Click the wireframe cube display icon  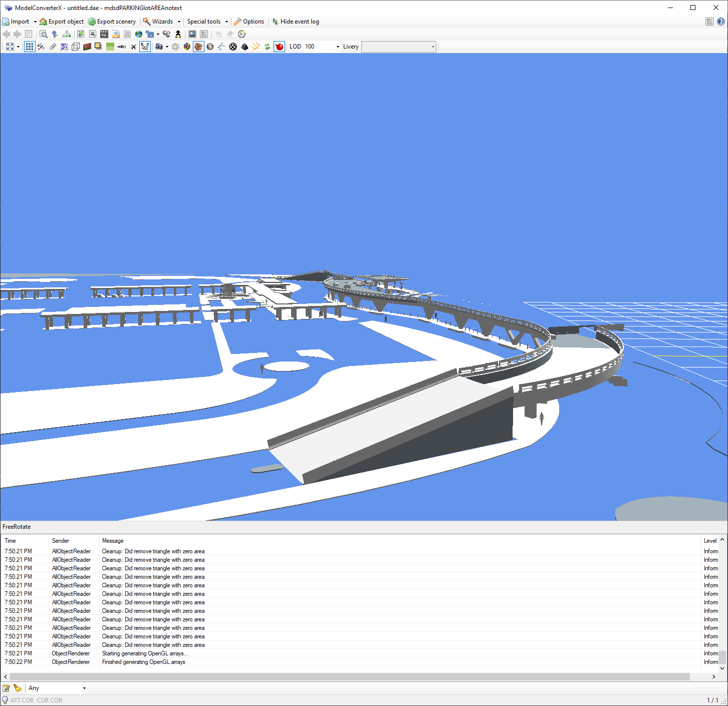(75, 47)
